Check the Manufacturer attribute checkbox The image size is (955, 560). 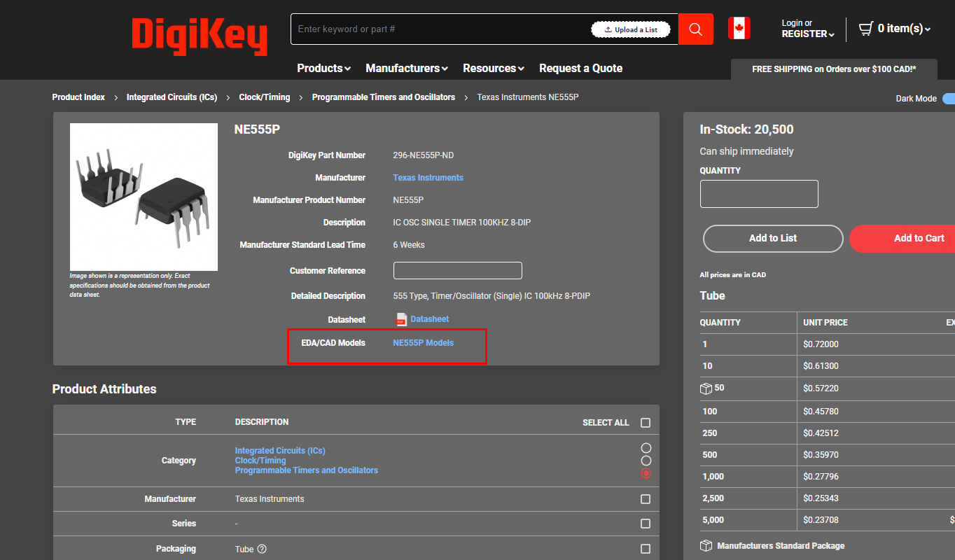tap(646, 499)
